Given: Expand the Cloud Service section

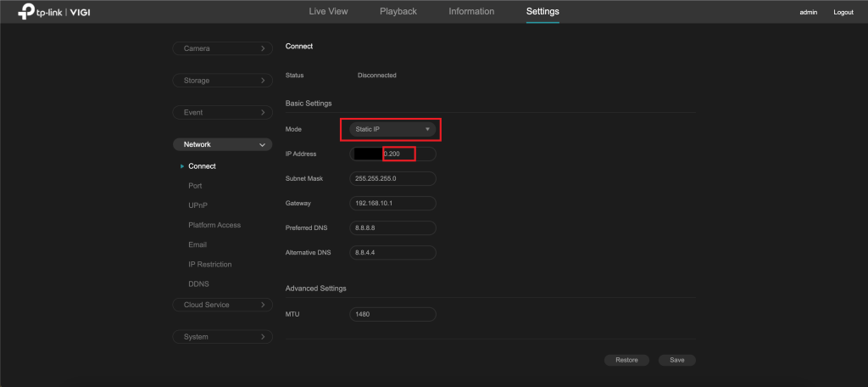Looking at the screenshot, I should [x=223, y=305].
